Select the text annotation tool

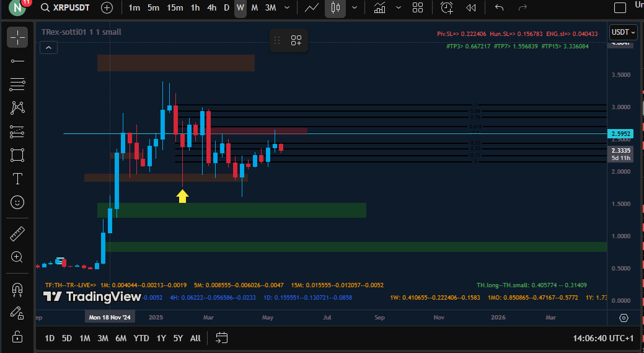click(17, 179)
